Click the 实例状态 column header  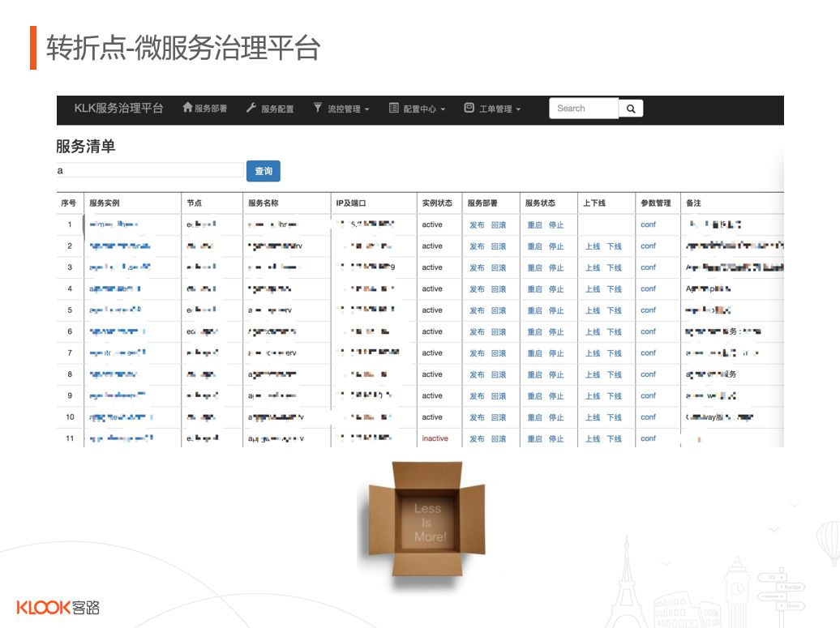(x=437, y=203)
